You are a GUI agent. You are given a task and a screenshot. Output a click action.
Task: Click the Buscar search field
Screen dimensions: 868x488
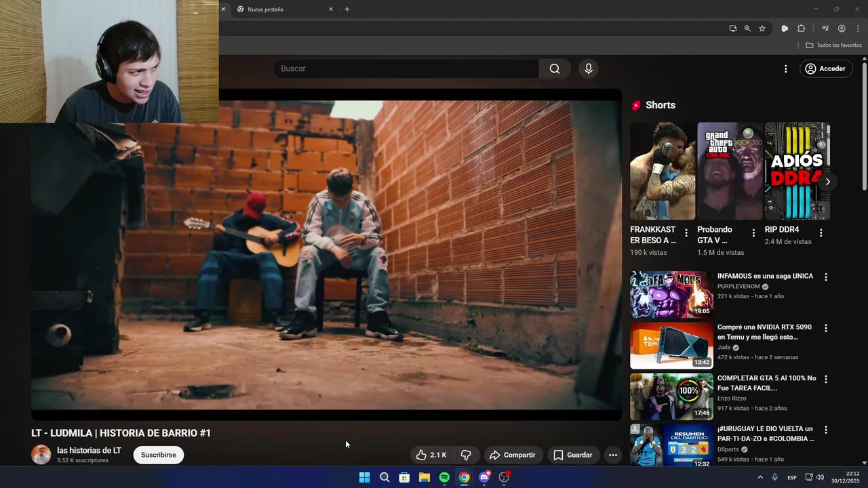[x=406, y=68]
